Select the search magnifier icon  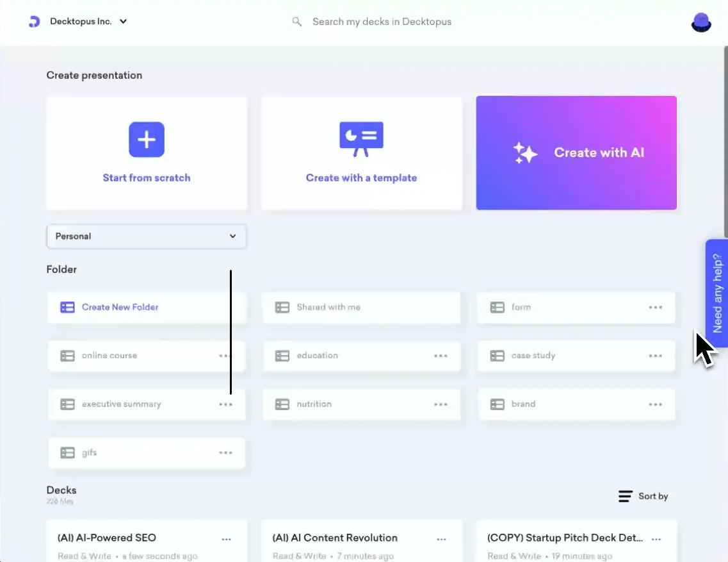coord(296,21)
